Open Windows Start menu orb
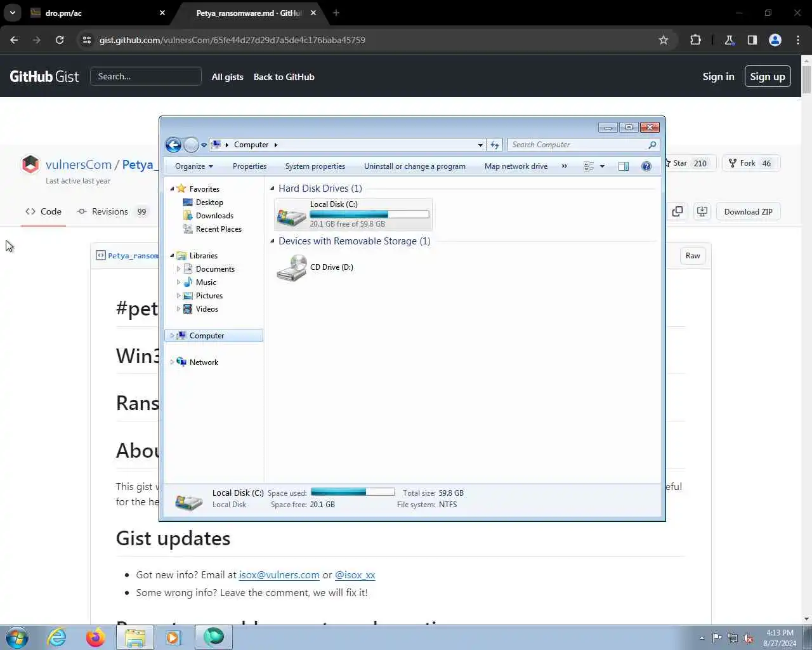The height and width of the screenshot is (650, 812). point(17,637)
